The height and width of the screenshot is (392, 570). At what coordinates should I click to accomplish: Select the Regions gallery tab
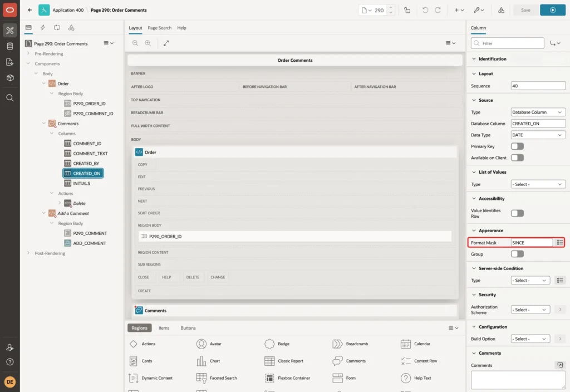click(140, 328)
